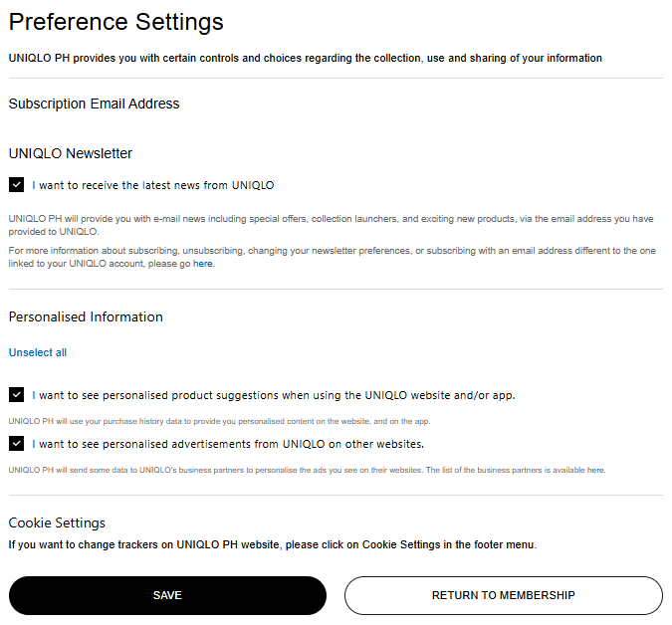Click the Unselect all link
672x625 pixels.
click(x=38, y=352)
